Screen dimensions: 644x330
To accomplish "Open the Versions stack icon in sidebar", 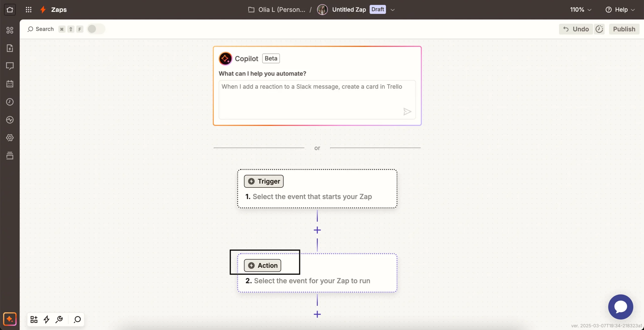I will click(x=10, y=155).
